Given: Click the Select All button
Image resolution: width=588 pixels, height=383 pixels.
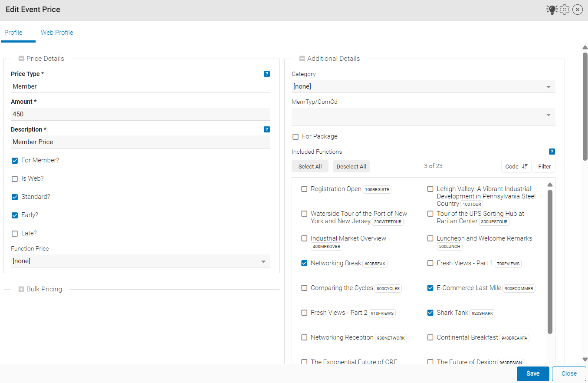Looking at the screenshot, I should (310, 166).
